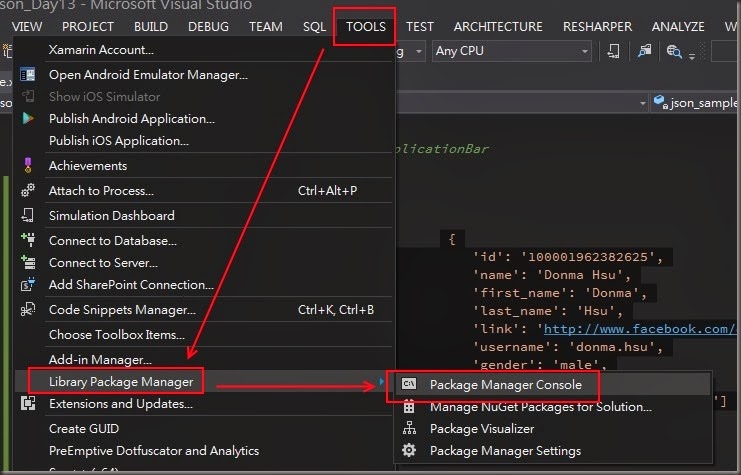Open Package Manager Settings text entry
741x475 pixels.
tap(505, 451)
